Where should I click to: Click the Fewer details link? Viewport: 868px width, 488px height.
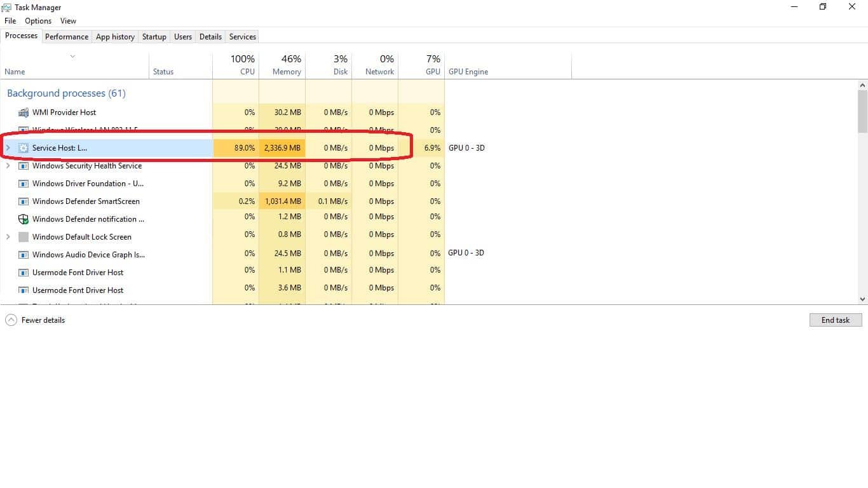43,320
